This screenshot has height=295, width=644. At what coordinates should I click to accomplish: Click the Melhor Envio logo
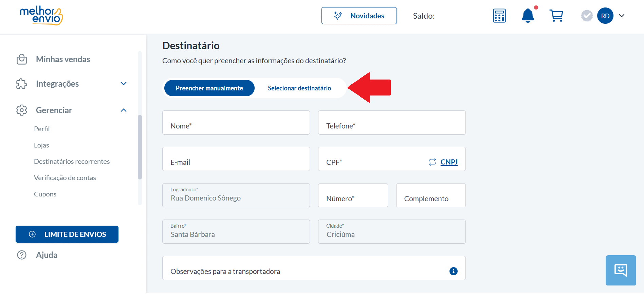pos(41,16)
